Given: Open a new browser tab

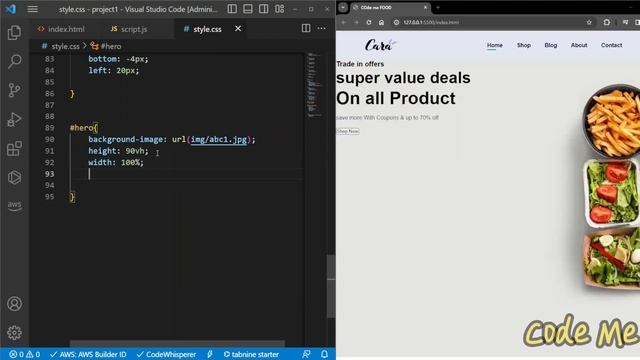Looking at the screenshot, I should pyautogui.click(x=438, y=7).
